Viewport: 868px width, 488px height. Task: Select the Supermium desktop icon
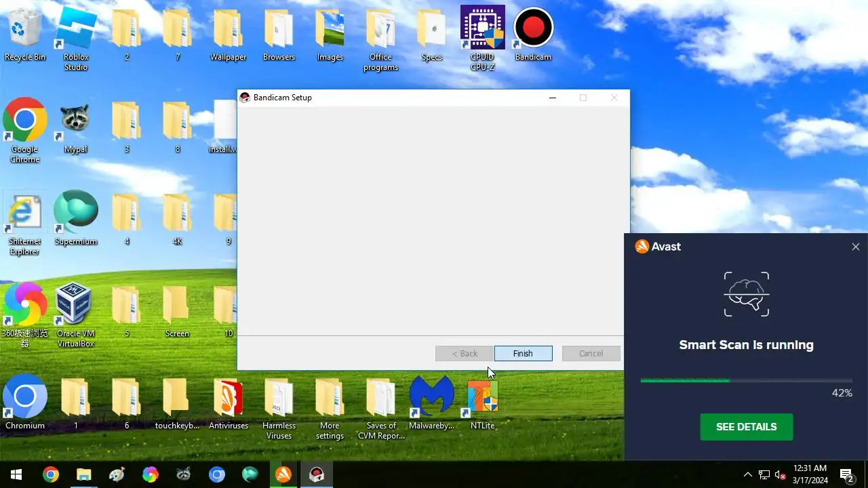click(x=76, y=218)
